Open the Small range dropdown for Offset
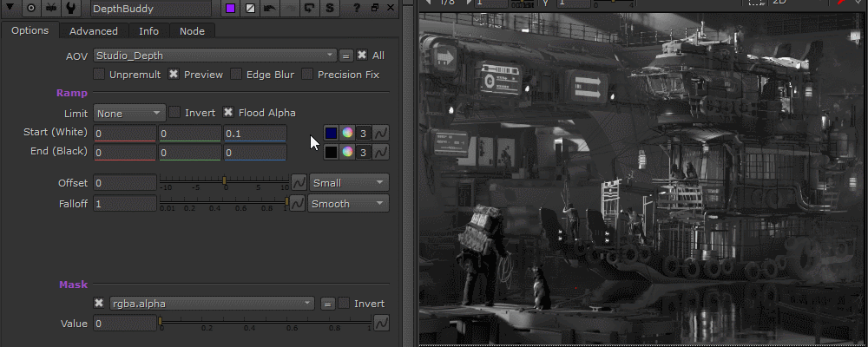Image resolution: width=868 pixels, height=347 pixels. pyautogui.click(x=349, y=183)
